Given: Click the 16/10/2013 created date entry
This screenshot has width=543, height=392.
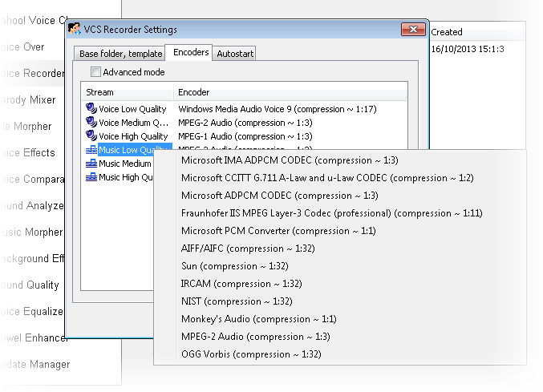Looking at the screenshot, I should (467, 49).
